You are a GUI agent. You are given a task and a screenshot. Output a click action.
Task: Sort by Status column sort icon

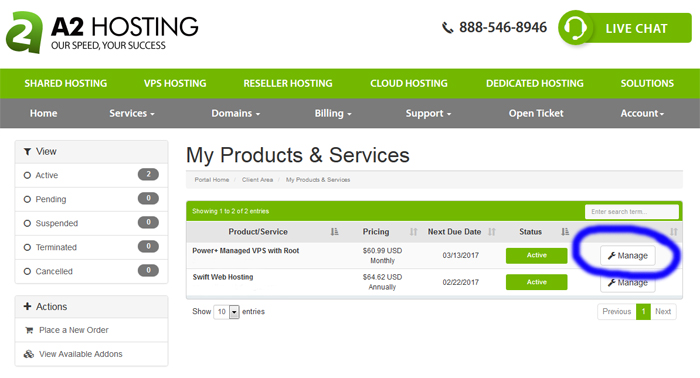(x=565, y=232)
